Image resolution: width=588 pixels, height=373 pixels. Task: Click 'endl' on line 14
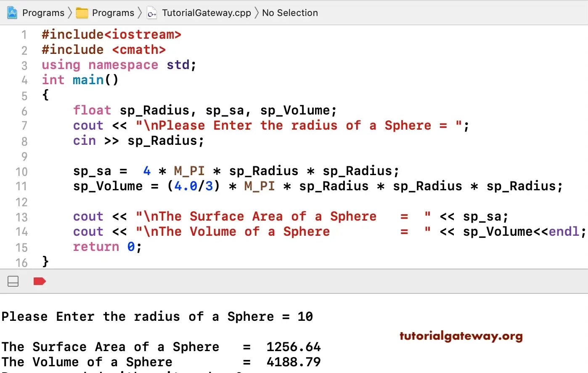564,232
